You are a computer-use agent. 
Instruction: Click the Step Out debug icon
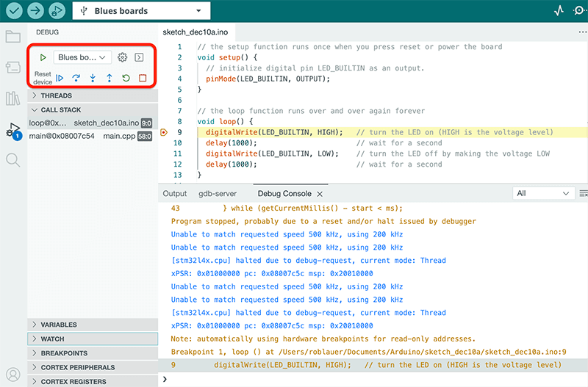109,78
